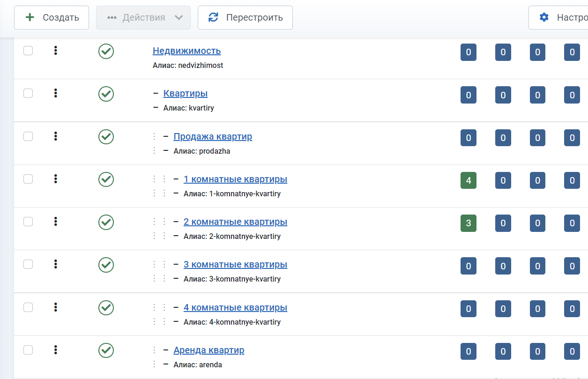Screen dimensions: 588x379
Task: Click three-dot actions icon for Недвижимость
Action: [55, 51]
